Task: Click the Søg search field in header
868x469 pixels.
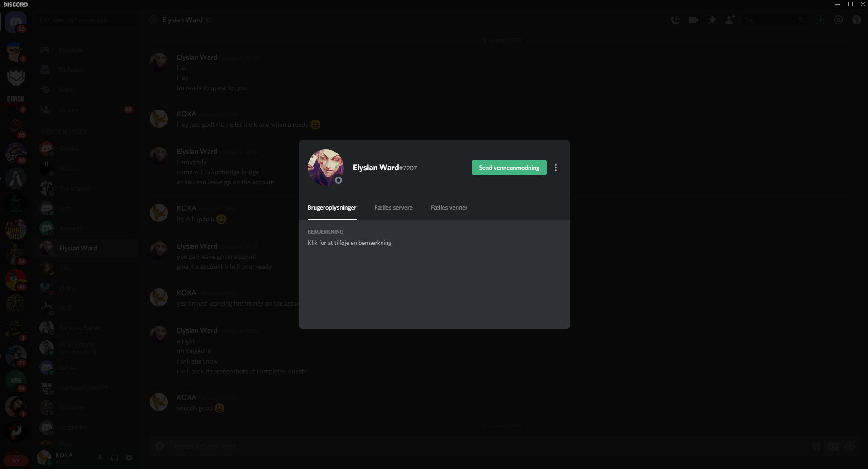Action: (x=775, y=20)
